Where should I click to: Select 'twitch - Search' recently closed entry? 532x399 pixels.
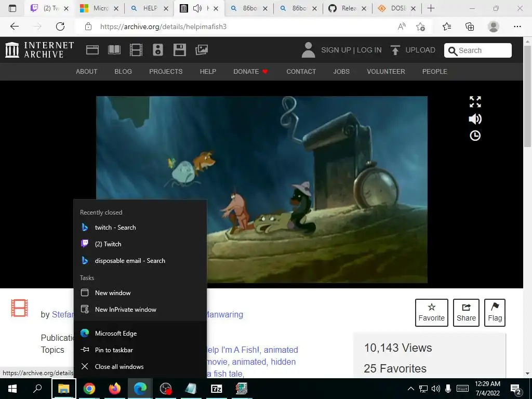click(140, 228)
